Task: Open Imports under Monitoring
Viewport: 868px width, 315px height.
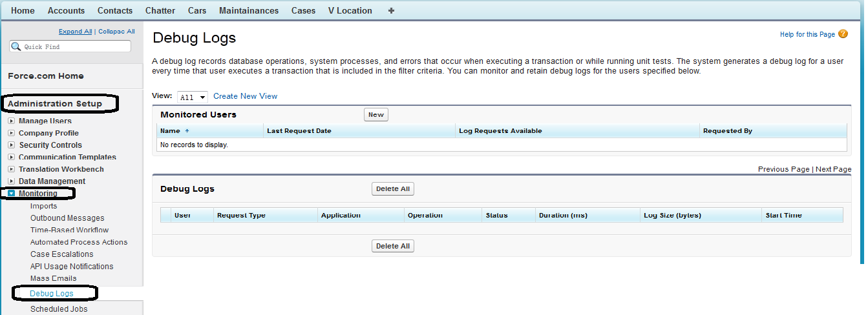Action: [44, 206]
